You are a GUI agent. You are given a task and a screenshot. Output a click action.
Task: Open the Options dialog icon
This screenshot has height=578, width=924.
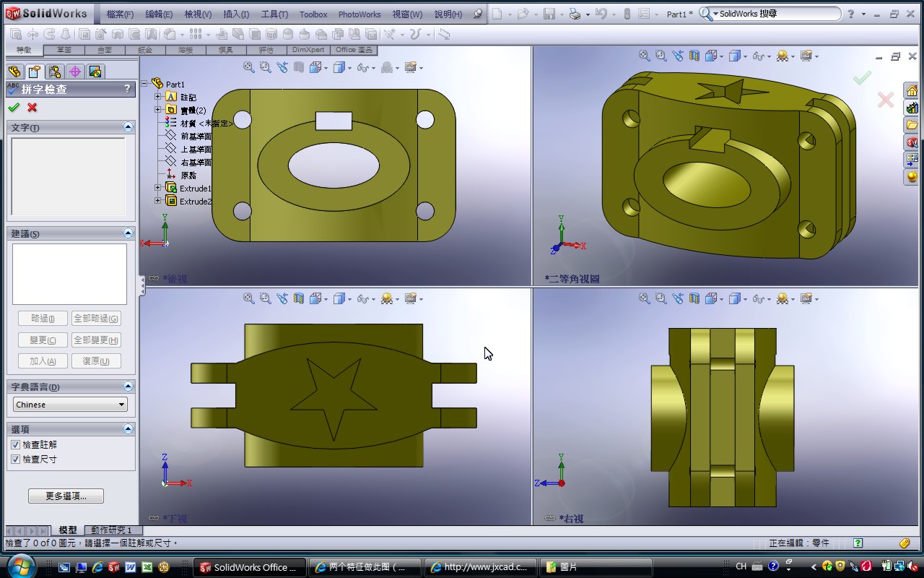point(644,14)
